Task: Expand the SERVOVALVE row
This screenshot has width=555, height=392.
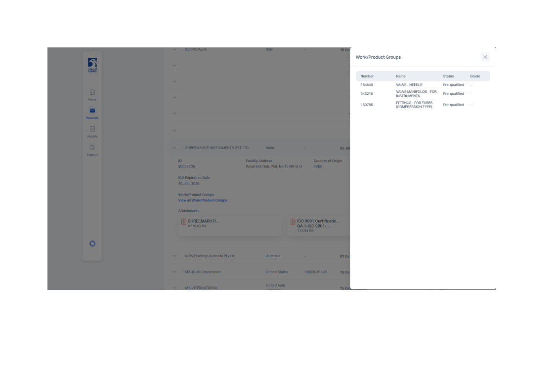Action: 174,49
